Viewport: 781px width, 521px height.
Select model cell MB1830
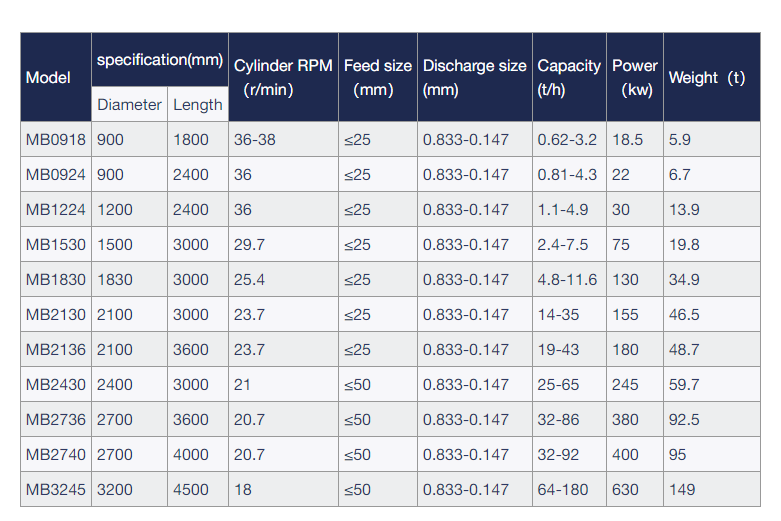pyautogui.click(x=56, y=279)
